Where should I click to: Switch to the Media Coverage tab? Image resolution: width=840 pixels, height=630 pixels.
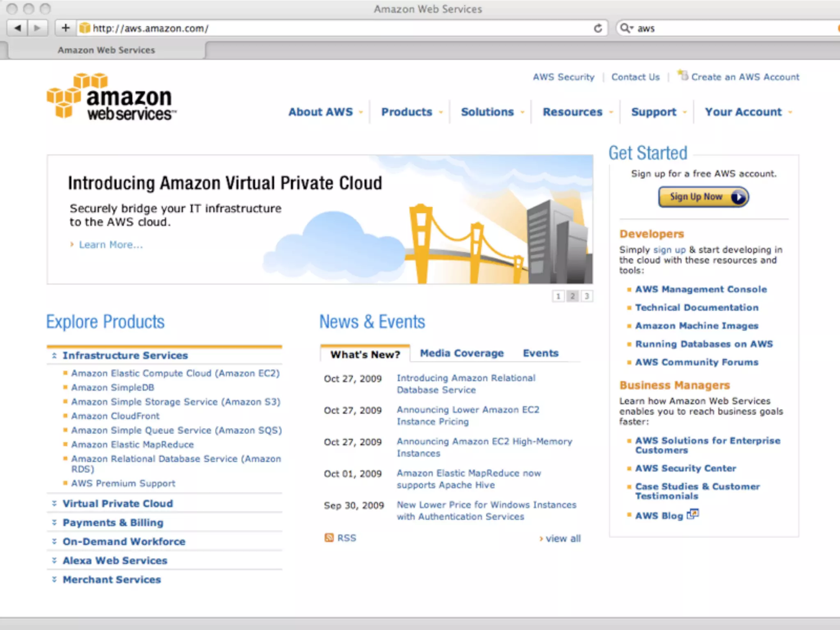pyautogui.click(x=462, y=353)
